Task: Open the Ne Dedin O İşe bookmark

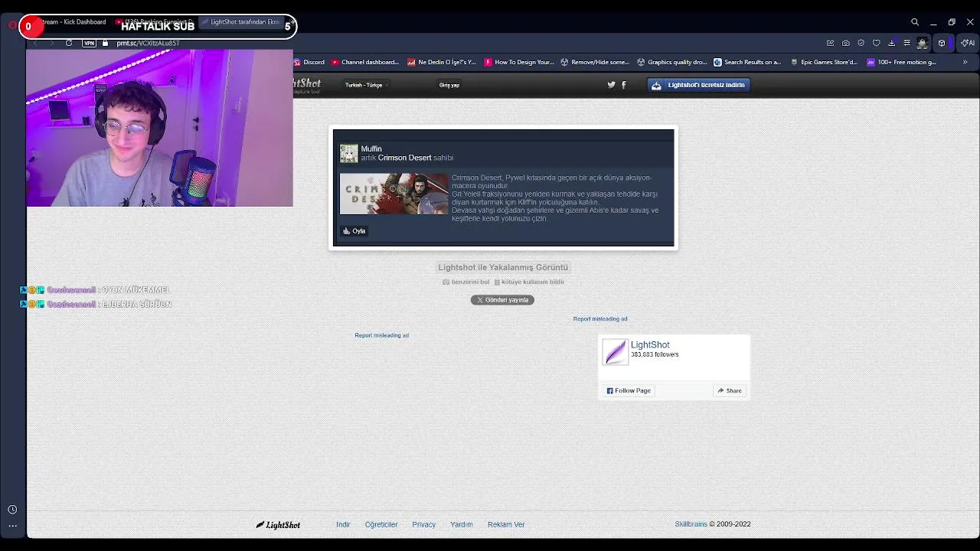Action: (x=442, y=62)
